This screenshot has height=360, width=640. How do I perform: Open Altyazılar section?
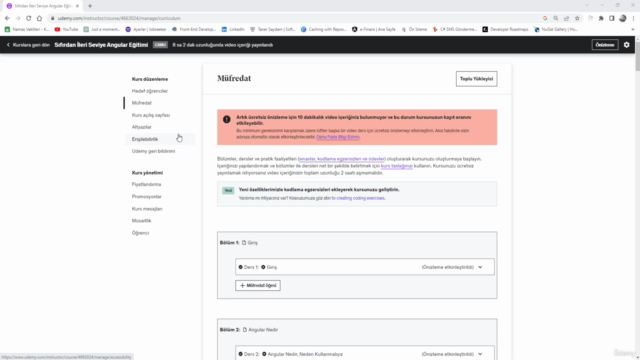click(142, 127)
